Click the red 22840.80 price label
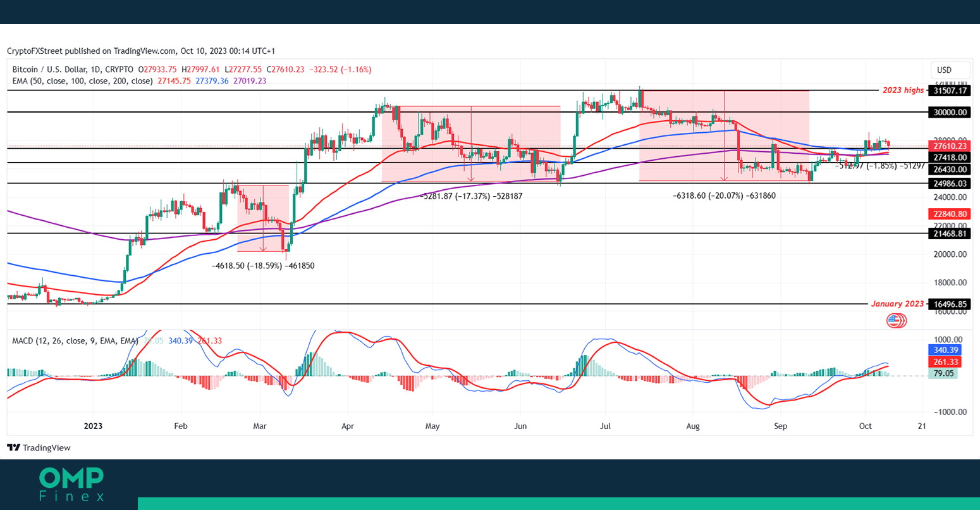This screenshot has width=980, height=510. 948,214
